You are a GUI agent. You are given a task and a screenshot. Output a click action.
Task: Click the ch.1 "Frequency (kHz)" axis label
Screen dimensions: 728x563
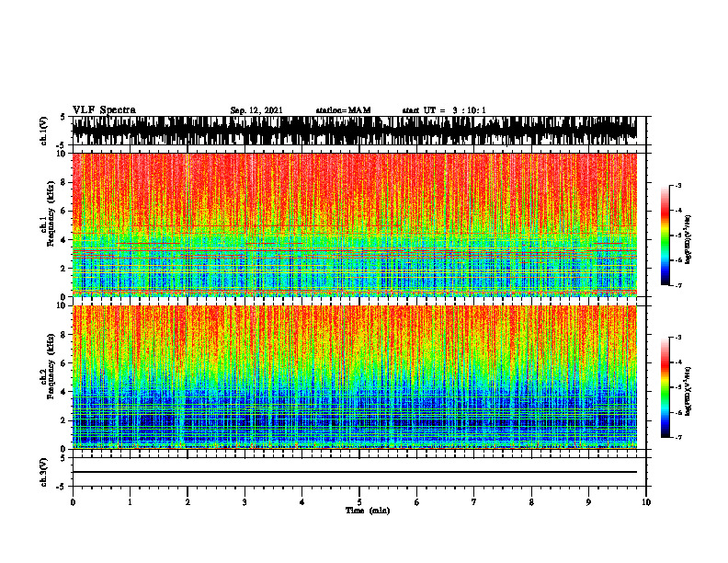(51, 214)
